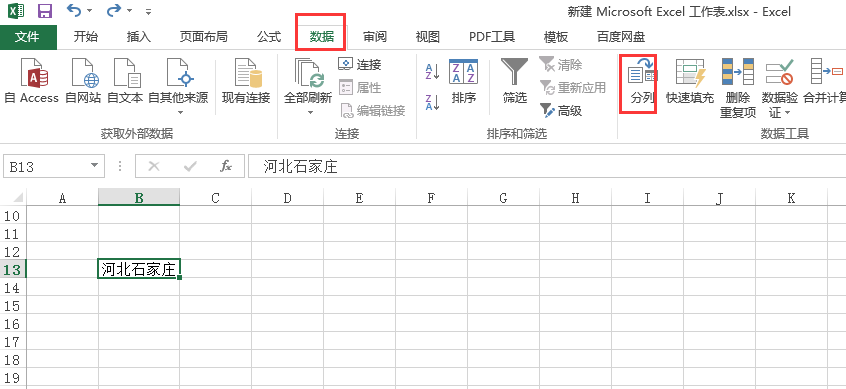Switch to the 审阅 tab
846x389 pixels.
(375, 37)
